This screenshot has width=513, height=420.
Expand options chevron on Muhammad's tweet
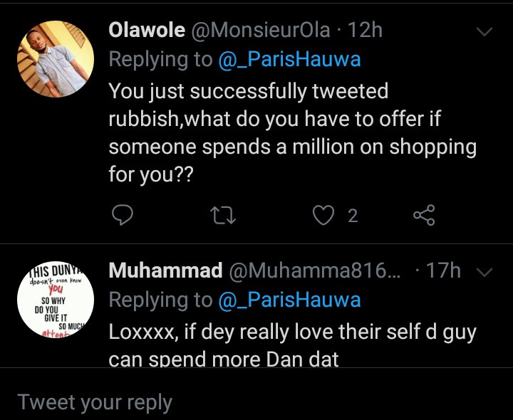point(484,272)
